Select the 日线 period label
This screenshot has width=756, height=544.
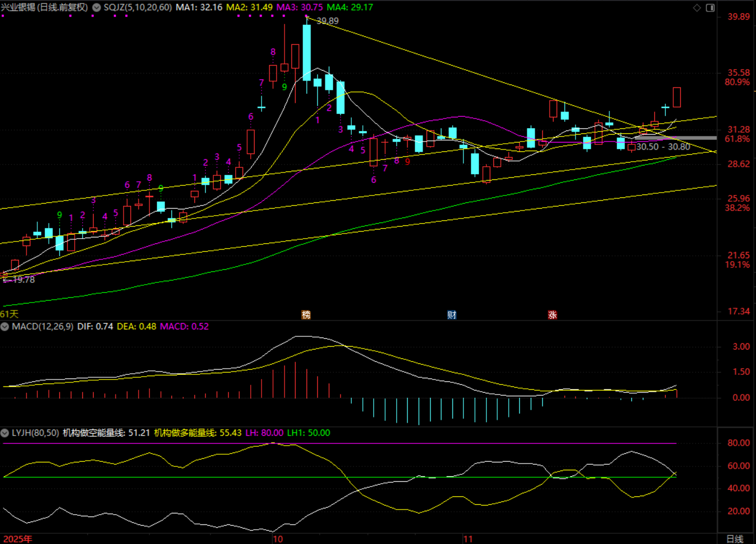pyautogui.click(x=734, y=539)
